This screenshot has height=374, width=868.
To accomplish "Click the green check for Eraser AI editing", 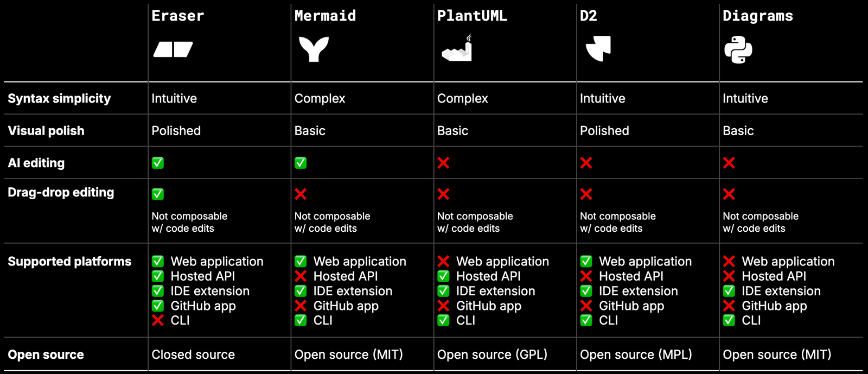I will [x=158, y=163].
